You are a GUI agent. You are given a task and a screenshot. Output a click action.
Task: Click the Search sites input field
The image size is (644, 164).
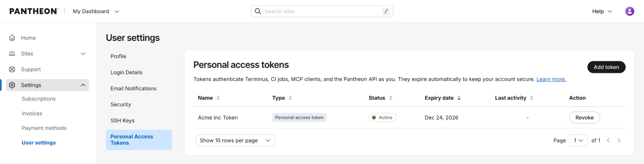322,11
